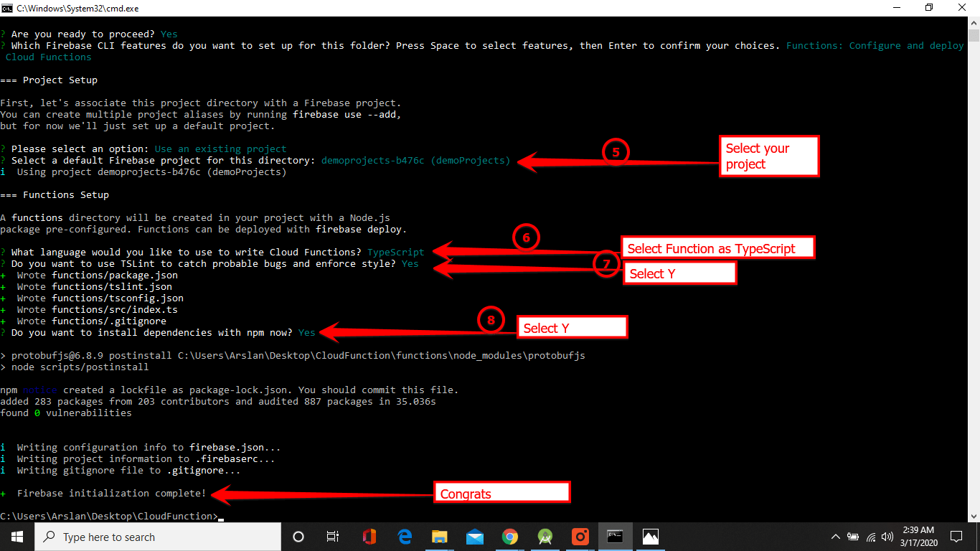Click the 'install dependencies with npm now?' line

158,332
